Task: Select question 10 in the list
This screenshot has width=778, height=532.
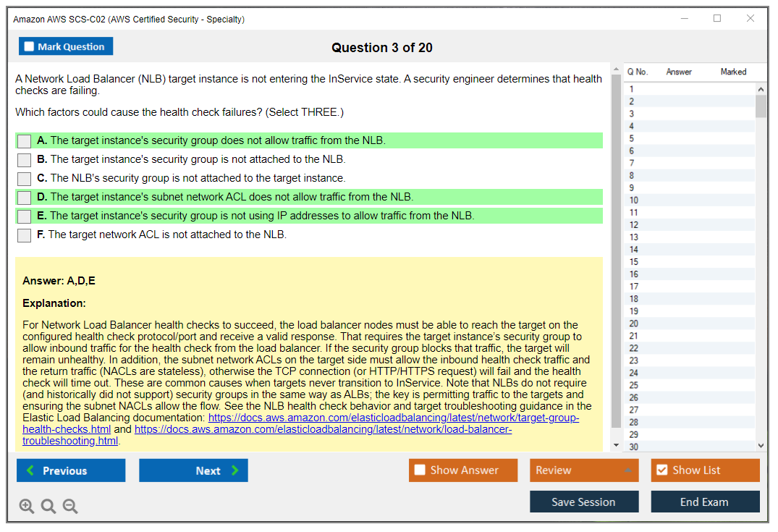Action: click(x=634, y=200)
